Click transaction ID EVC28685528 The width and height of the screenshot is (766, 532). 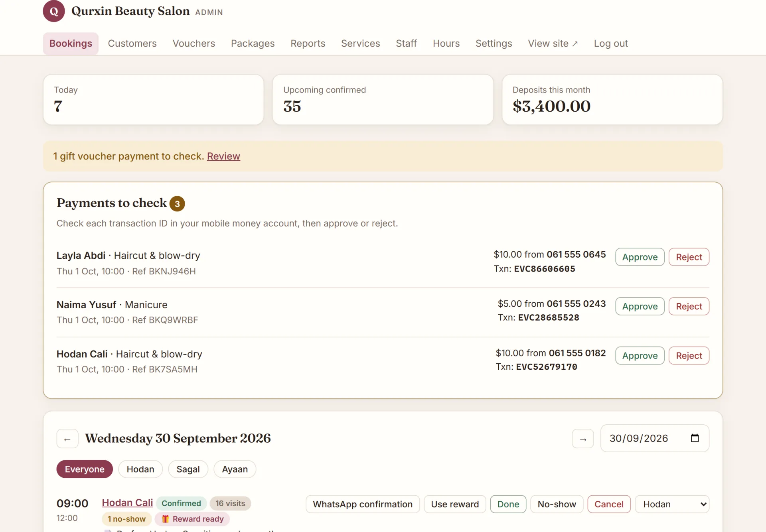(548, 317)
